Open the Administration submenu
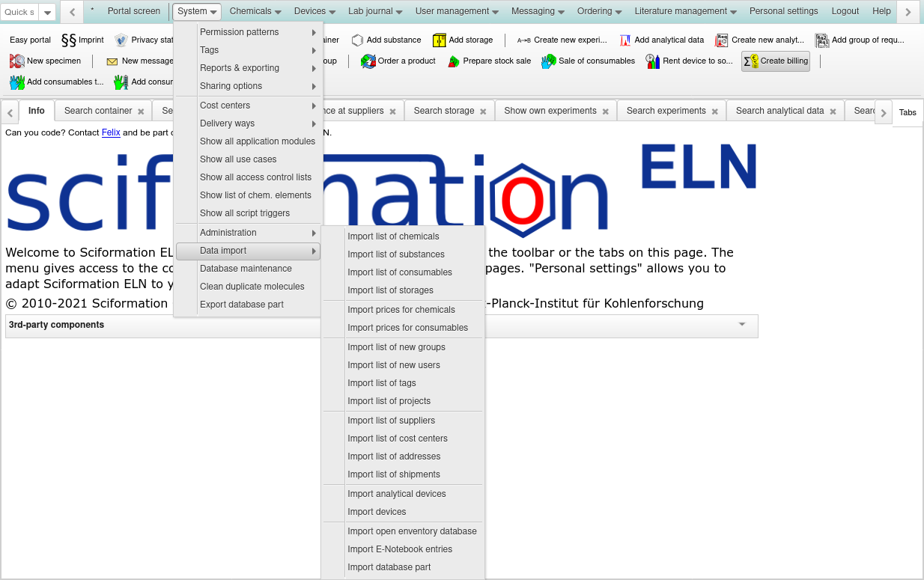 [249, 233]
